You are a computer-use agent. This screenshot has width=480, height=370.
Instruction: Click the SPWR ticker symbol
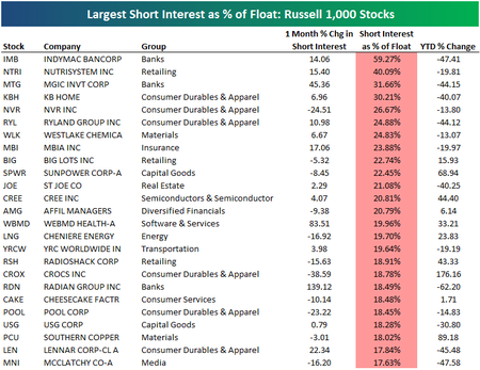(x=14, y=173)
